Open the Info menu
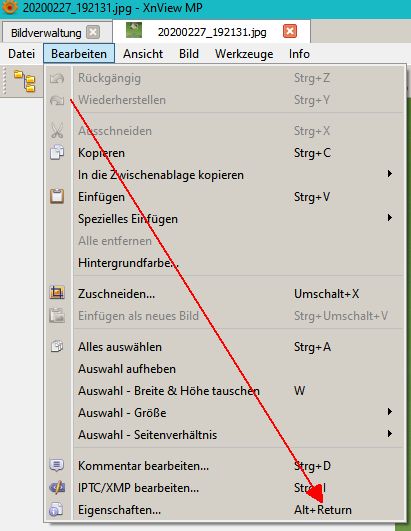411x531 pixels. 299,54
